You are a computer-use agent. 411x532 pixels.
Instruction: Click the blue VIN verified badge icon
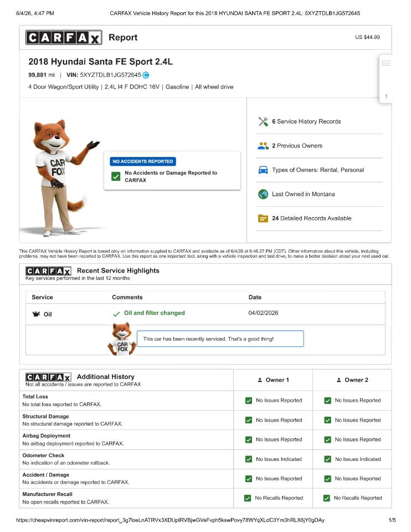tap(146, 75)
